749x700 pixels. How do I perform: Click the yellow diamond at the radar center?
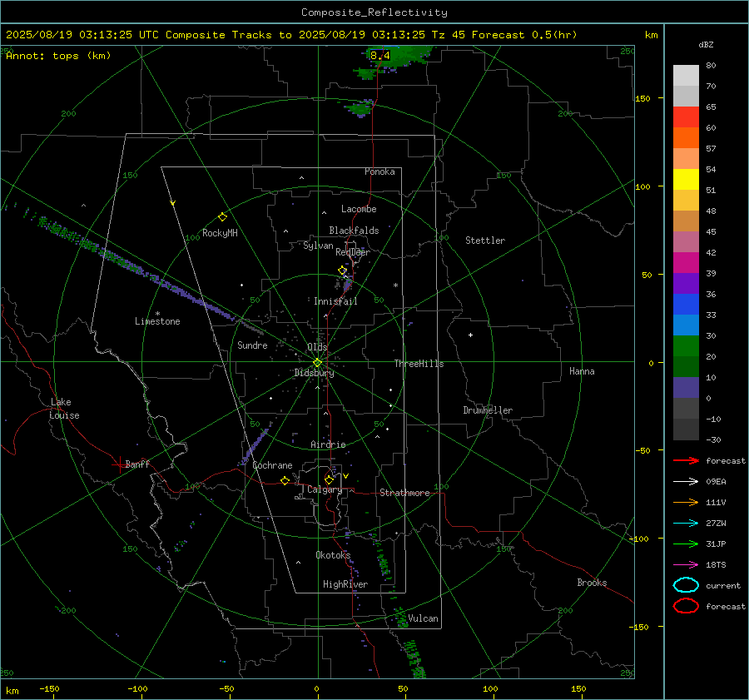coord(317,363)
